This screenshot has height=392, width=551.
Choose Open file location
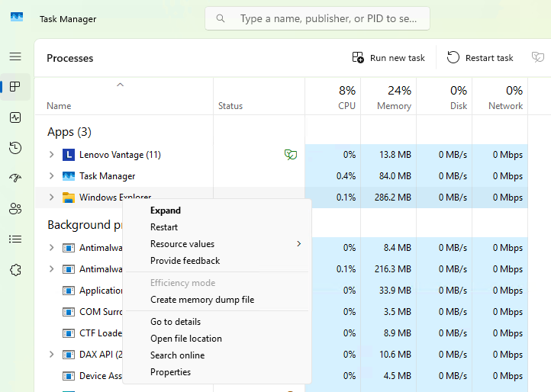[217, 339]
